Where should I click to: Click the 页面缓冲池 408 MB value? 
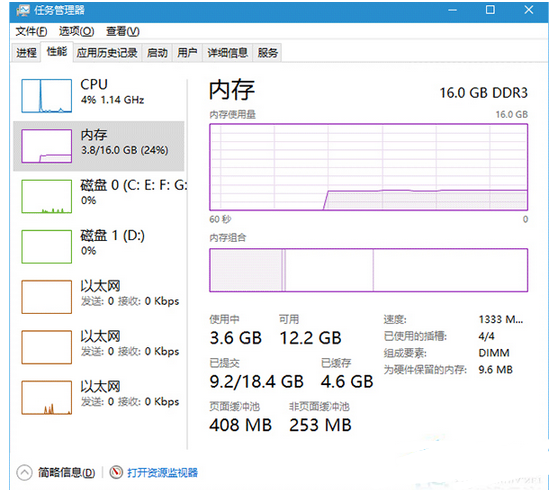(x=240, y=425)
